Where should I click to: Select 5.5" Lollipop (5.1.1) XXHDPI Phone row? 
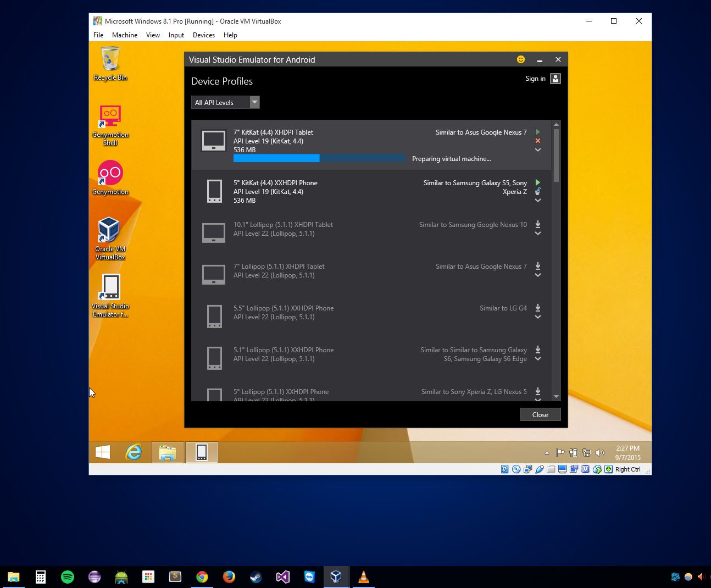371,316
